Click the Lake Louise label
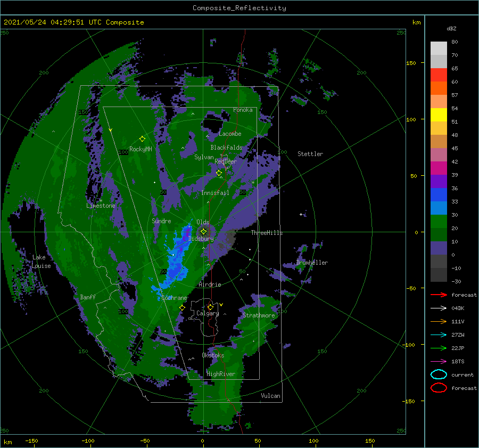This screenshot has width=479, height=448. 41,262
